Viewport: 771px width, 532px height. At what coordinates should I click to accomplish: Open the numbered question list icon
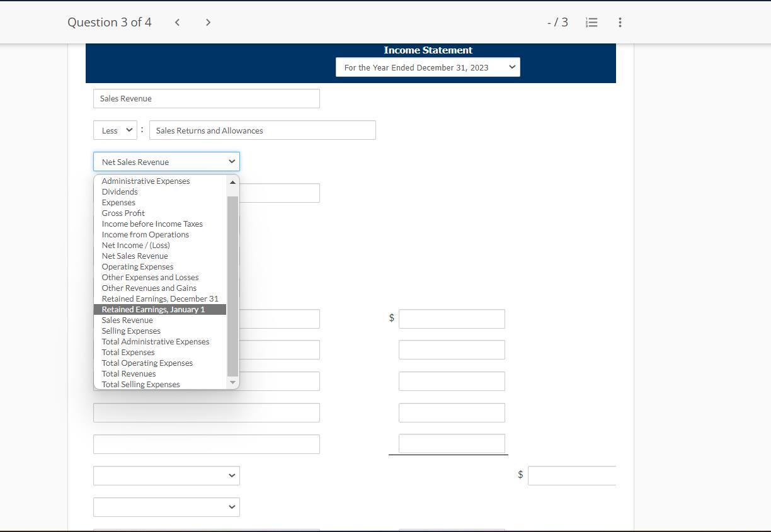(x=591, y=22)
